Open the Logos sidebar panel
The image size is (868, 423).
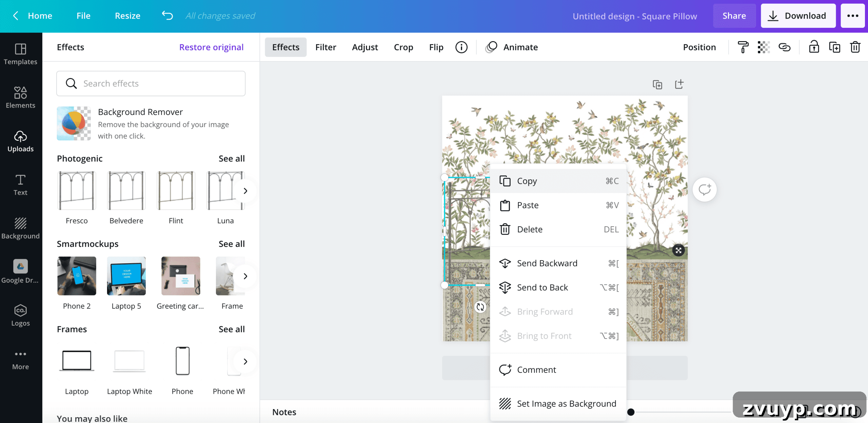[x=20, y=315]
